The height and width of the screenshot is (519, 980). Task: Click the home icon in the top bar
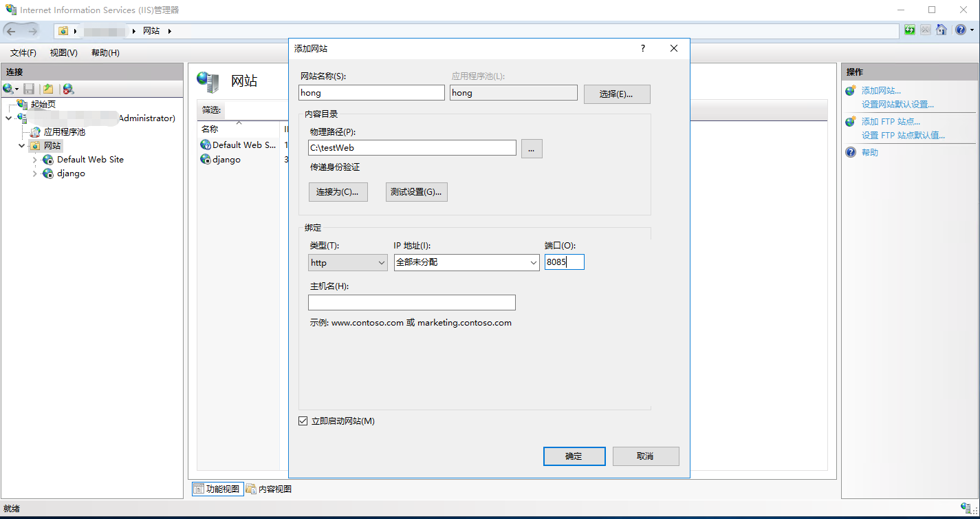[x=941, y=30]
